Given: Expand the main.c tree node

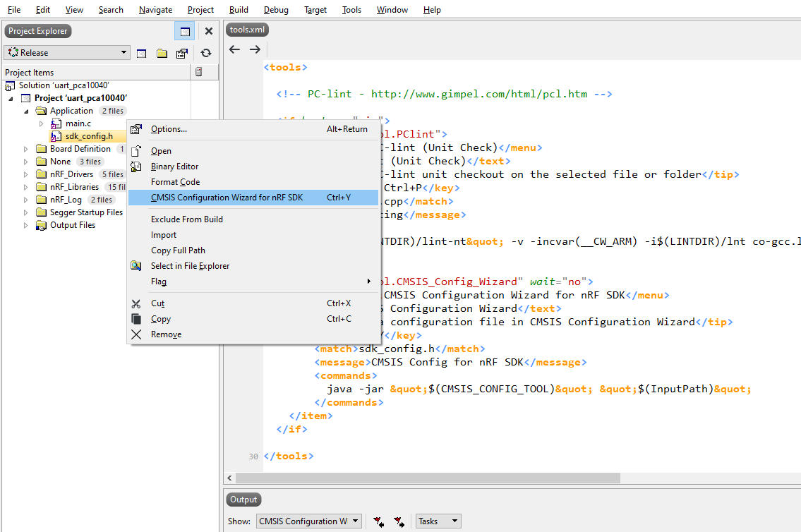Looking at the screenshot, I should (42, 123).
